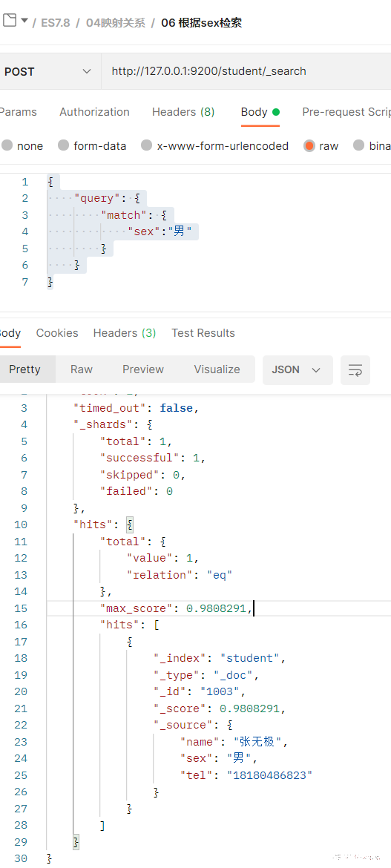Click the request file icon in breadcrumb

[10, 22]
